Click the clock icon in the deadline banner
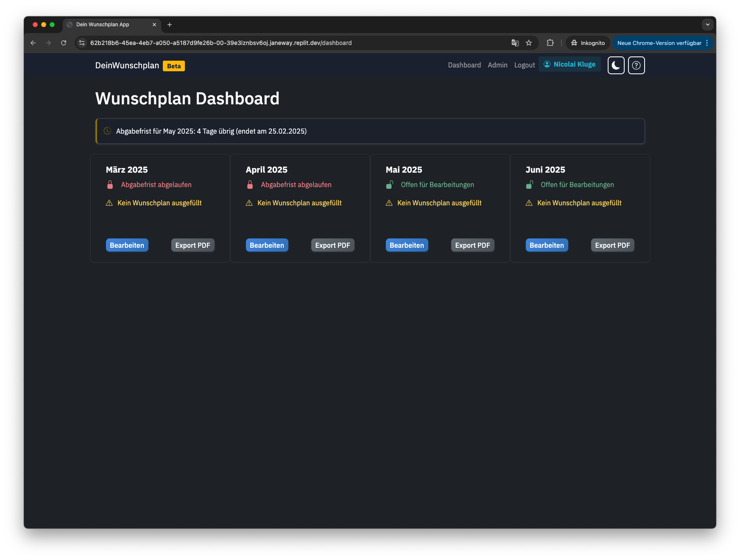Viewport: 740px width, 560px height. [x=107, y=131]
